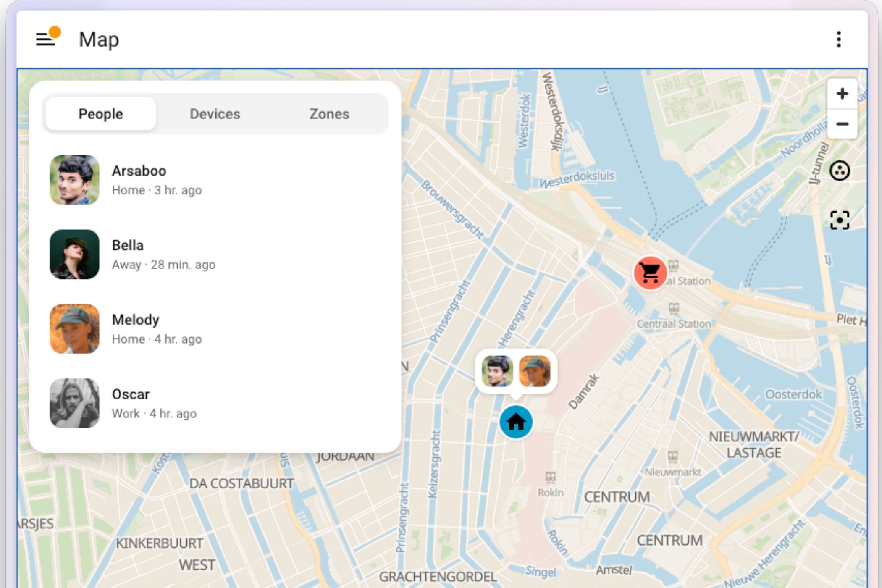Click Arsaboo's avatar in the people list
Image resolution: width=882 pixels, height=588 pixels.
74,180
